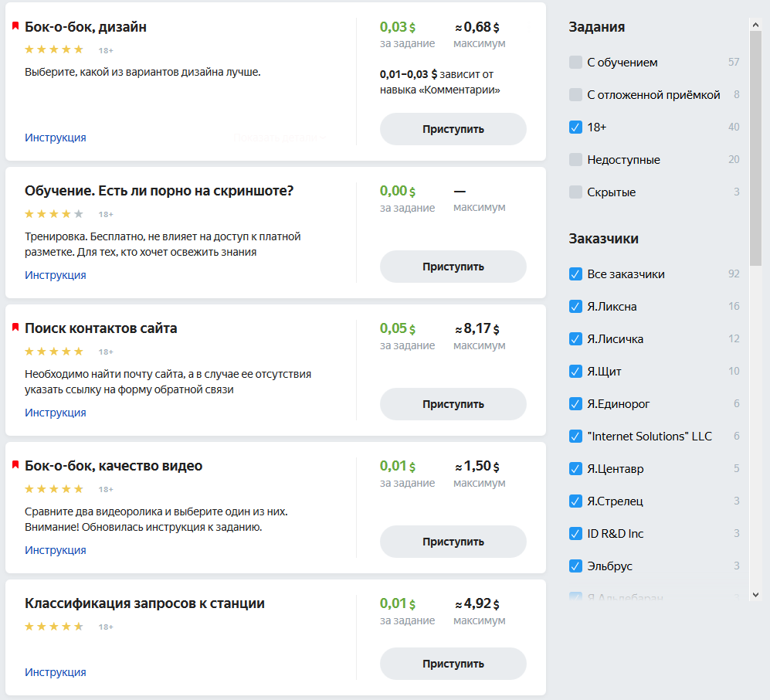Click the filters panel scrollbar thumb
The width and height of the screenshot is (770, 700).
755,147
